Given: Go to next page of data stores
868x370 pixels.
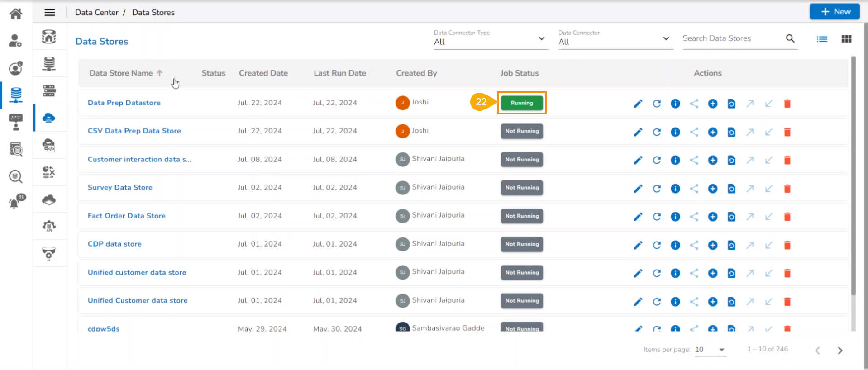Looking at the screenshot, I should point(840,351).
